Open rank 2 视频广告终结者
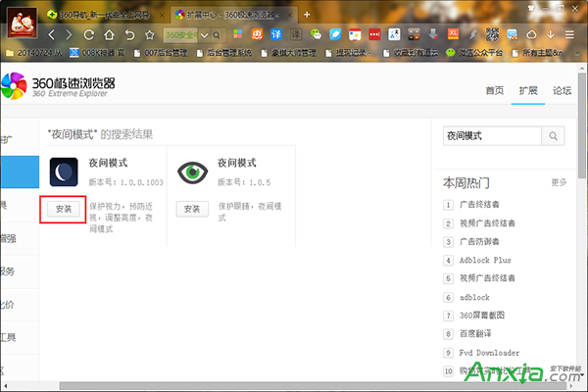Viewport: 588px width, 392px height. tap(487, 223)
